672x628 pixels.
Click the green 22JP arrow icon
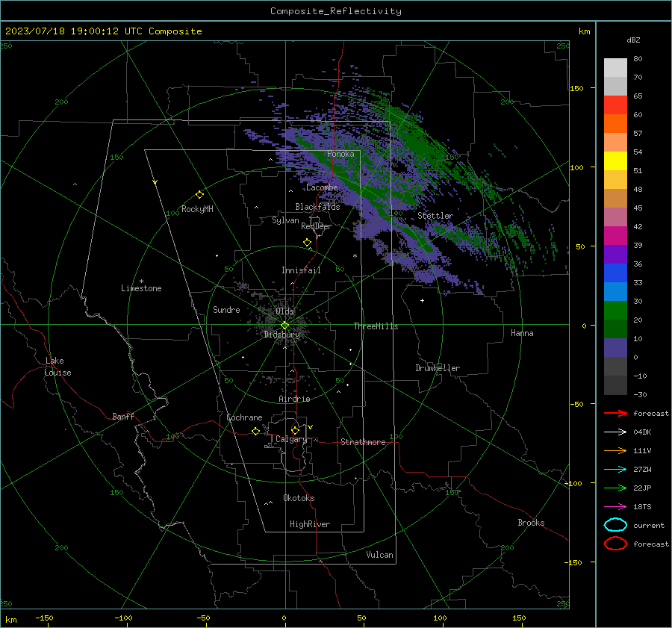tap(615, 488)
